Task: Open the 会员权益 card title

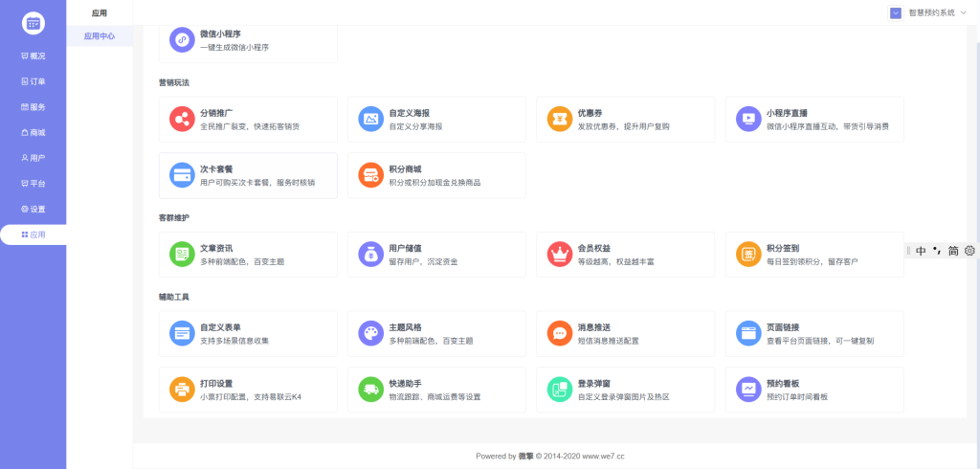Action: click(594, 248)
